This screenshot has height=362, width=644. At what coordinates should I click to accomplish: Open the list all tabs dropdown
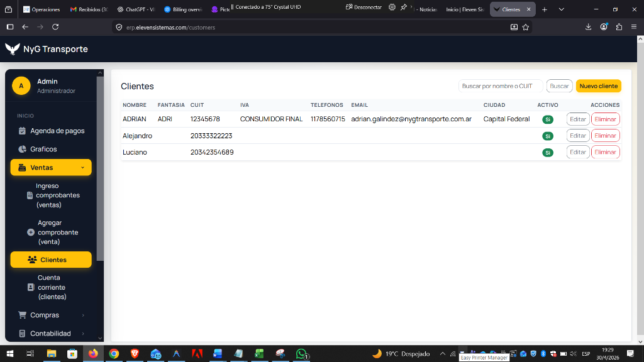pos(562,9)
